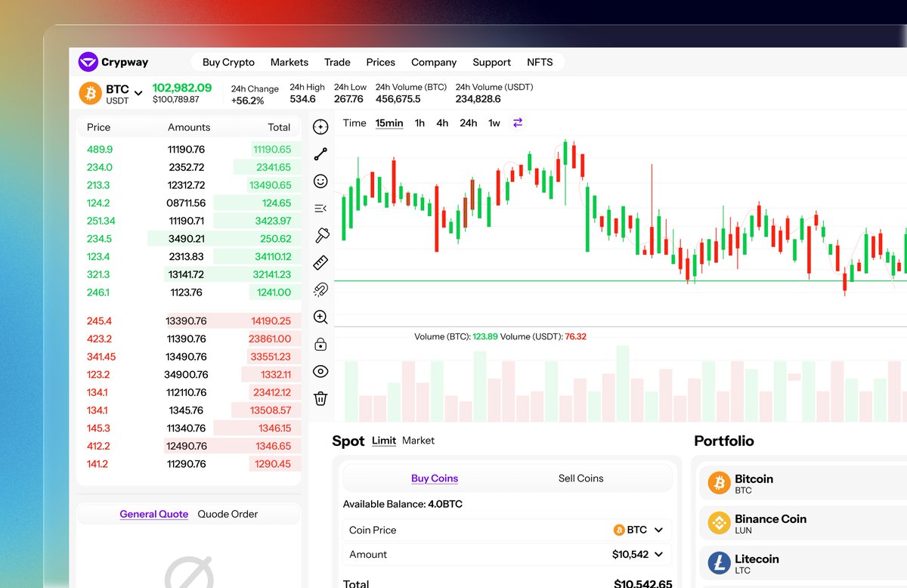Go to Prices in navigation

pos(381,62)
